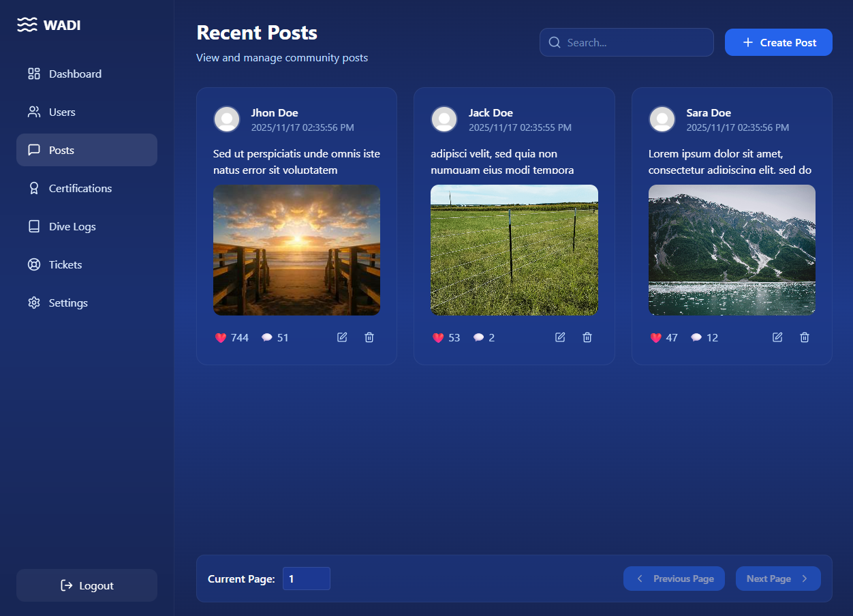Click the Logout button

pyautogui.click(x=87, y=585)
